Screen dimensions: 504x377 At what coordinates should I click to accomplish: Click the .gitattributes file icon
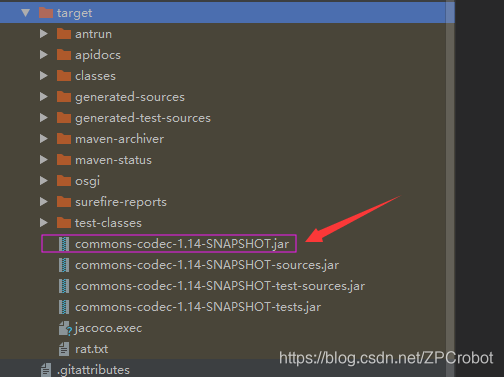[x=46, y=370]
